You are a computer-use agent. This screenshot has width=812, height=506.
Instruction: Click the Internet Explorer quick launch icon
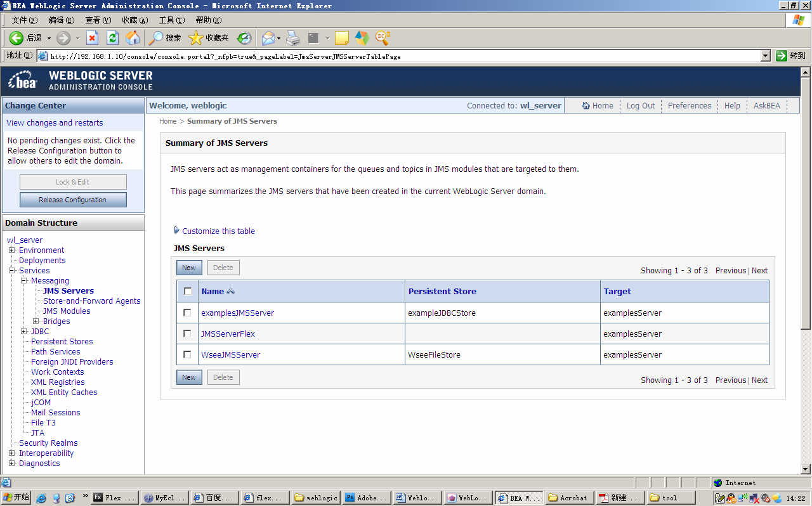42,498
